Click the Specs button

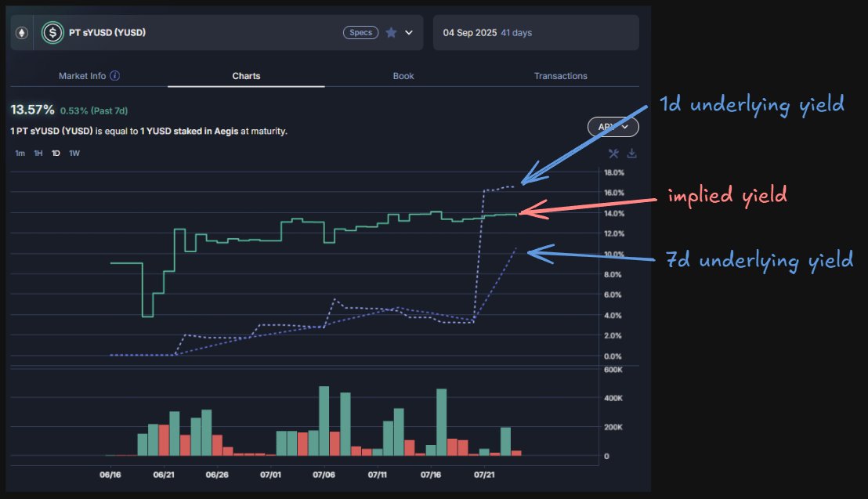click(x=361, y=33)
